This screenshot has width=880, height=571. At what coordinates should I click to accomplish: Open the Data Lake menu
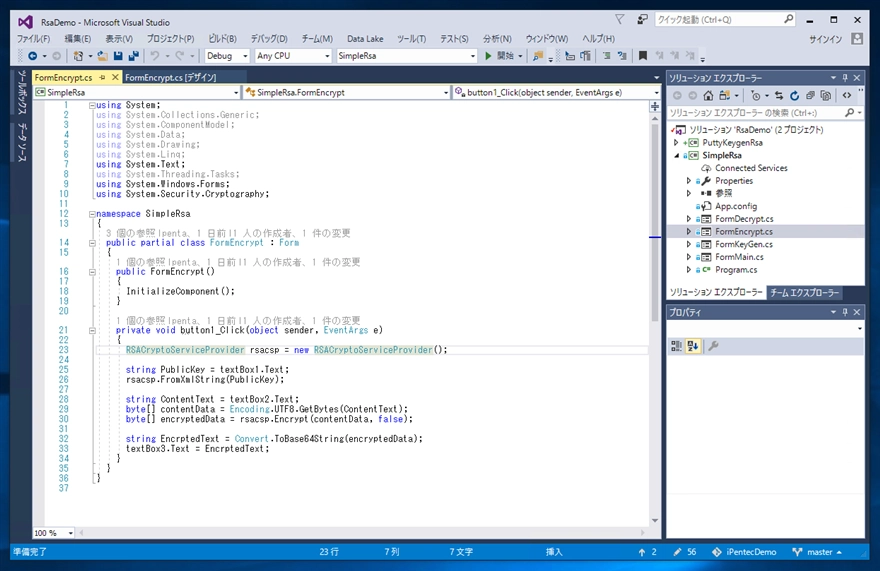[x=365, y=39]
